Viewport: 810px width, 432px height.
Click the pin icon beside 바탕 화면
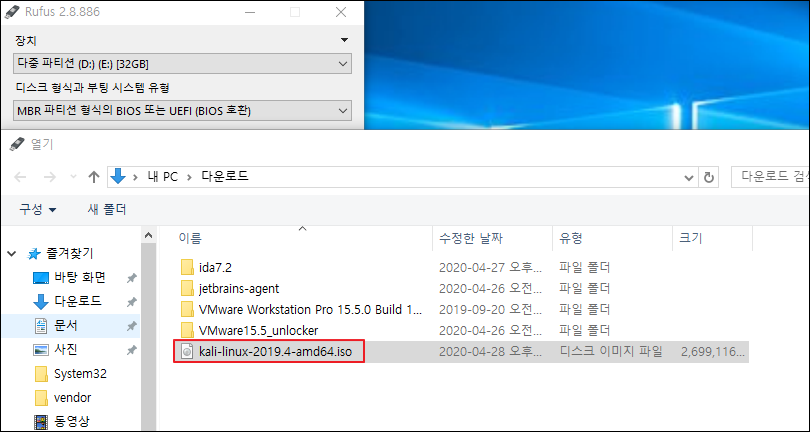coord(131,279)
